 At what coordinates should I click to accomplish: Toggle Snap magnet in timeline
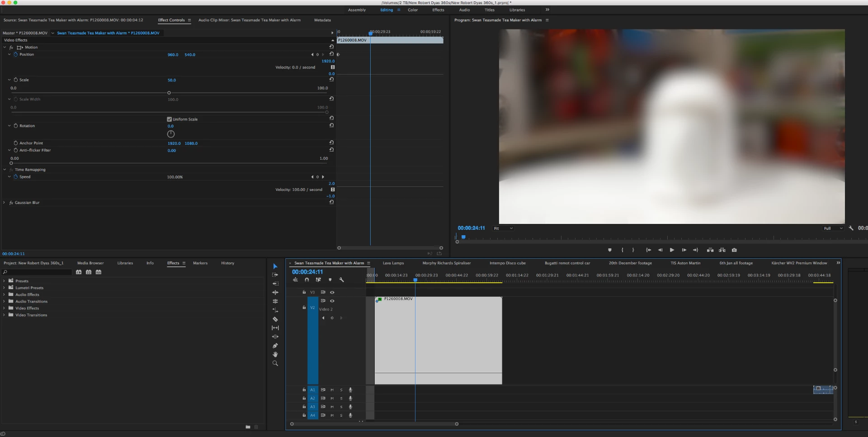[307, 280]
